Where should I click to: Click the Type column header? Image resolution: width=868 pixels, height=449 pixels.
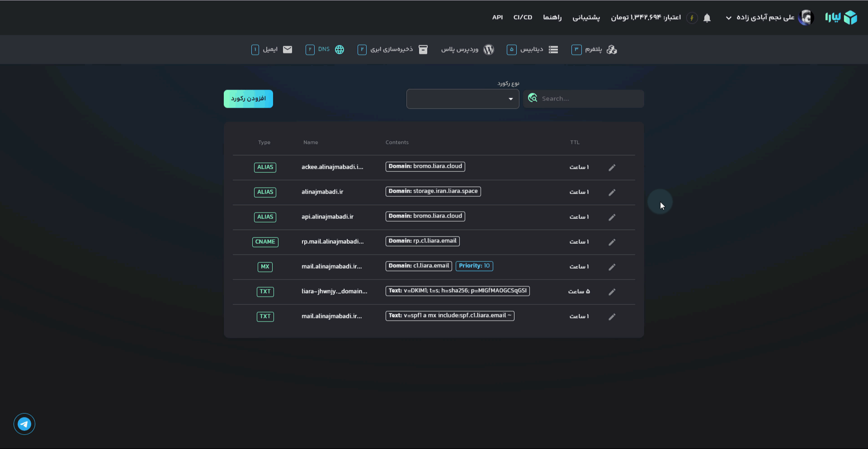264,142
